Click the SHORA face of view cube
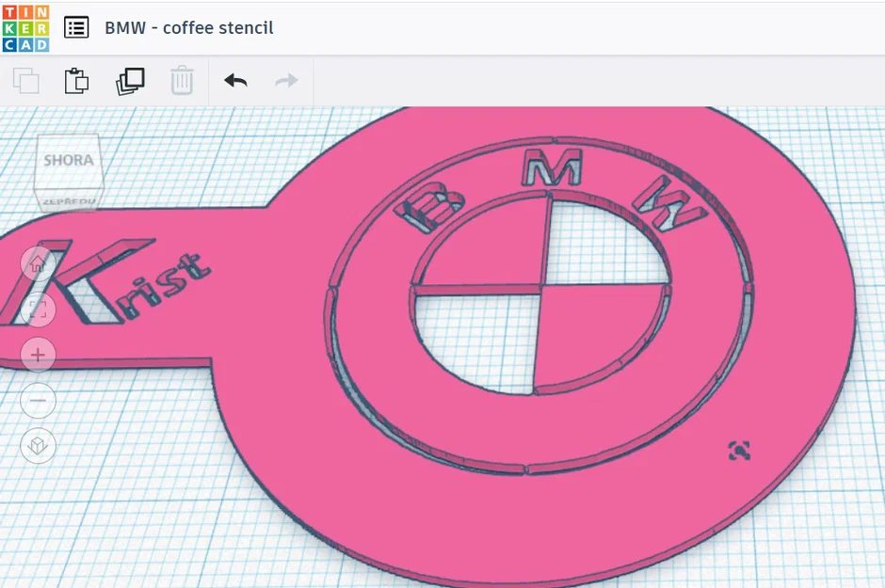The width and height of the screenshot is (885, 588). 69,161
